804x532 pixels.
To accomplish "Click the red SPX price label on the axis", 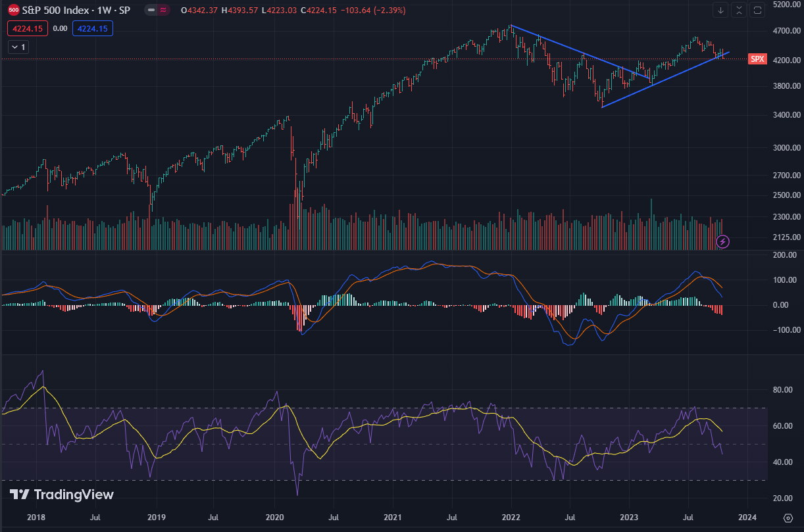I will click(x=757, y=59).
